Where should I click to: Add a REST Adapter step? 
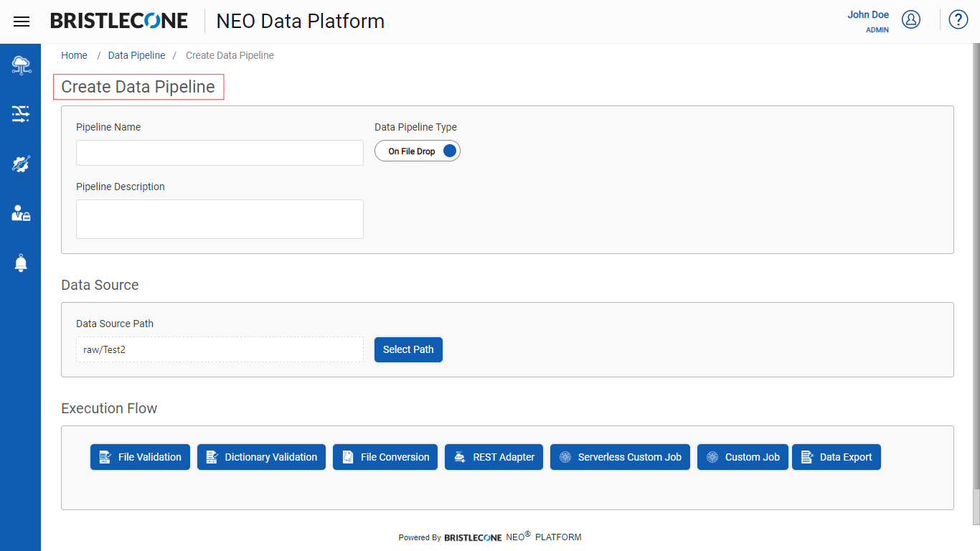click(x=494, y=457)
